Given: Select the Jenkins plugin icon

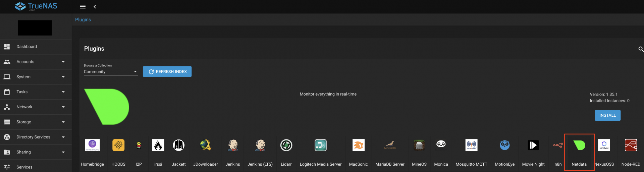Looking at the screenshot, I should (x=233, y=145).
